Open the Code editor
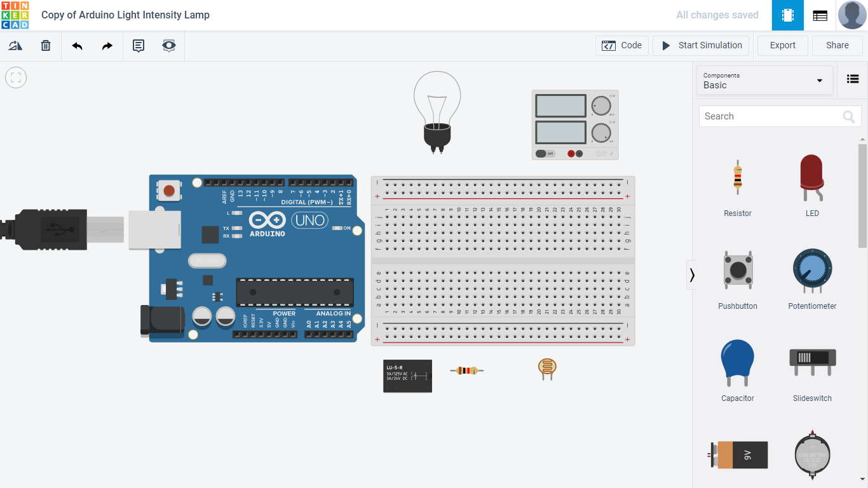The height and width of the screenshot is (488, 868). click(622, 46)
